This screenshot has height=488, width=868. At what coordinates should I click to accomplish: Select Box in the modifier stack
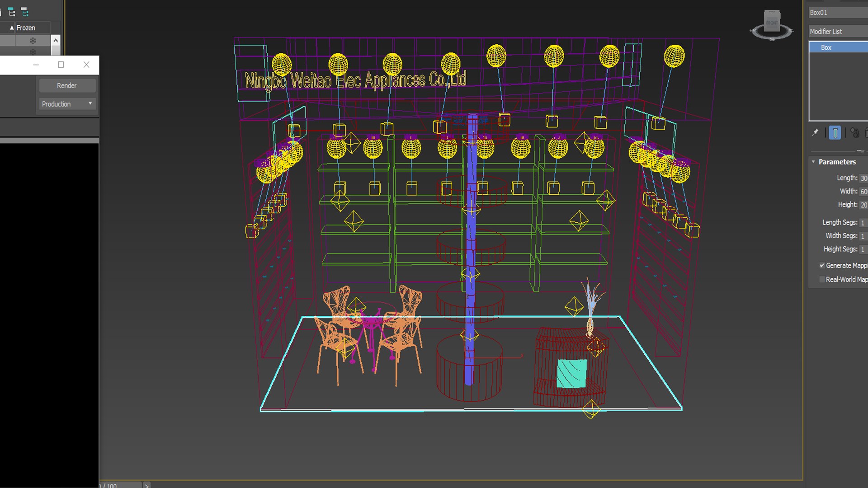[826, 47]
